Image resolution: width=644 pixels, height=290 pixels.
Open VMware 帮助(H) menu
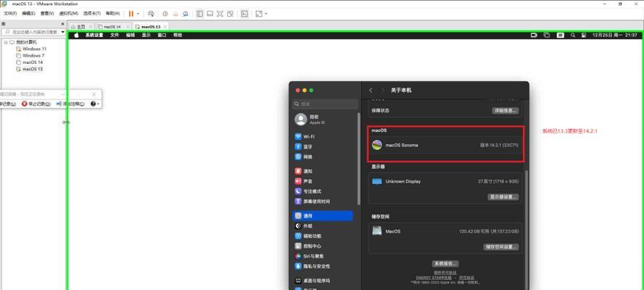[x=112, y=14]
